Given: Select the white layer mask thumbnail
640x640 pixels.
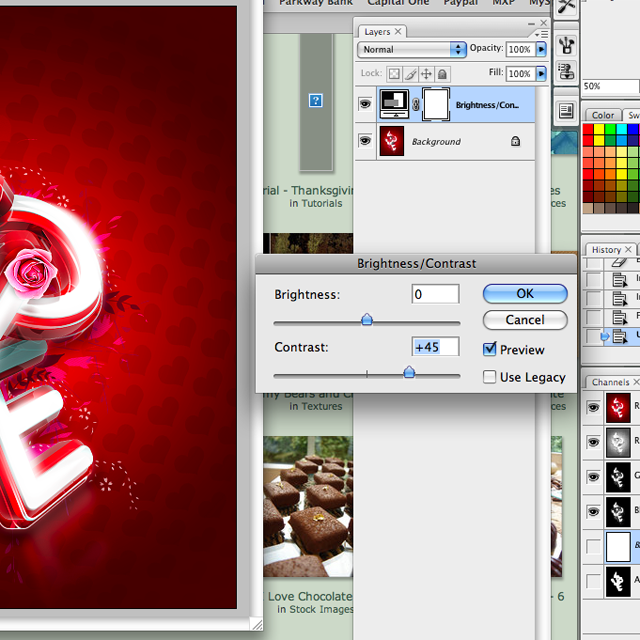Looking at the screenshot, I should coord(436,104).
